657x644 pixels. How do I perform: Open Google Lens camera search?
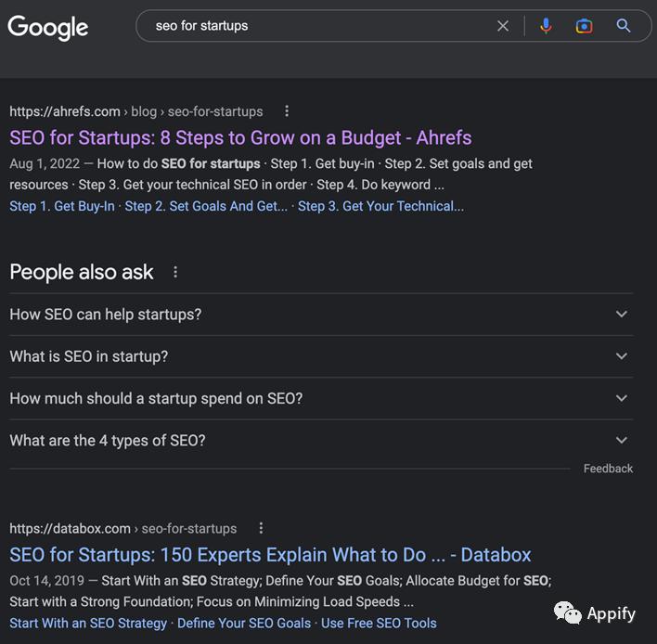[x=584, y=26]
